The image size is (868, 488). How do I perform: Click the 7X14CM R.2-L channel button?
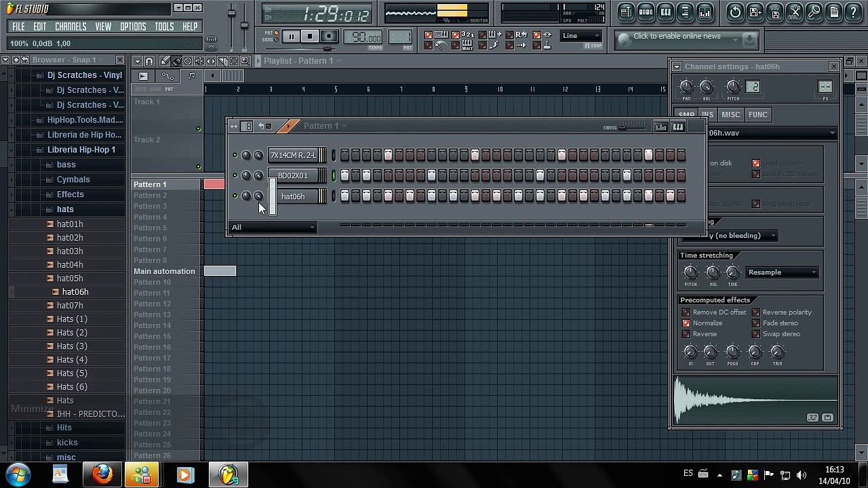point(293,155)
